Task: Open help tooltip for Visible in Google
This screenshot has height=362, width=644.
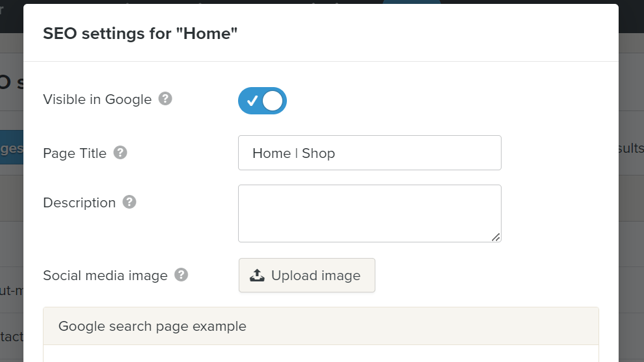Action: tap(165, 99)
